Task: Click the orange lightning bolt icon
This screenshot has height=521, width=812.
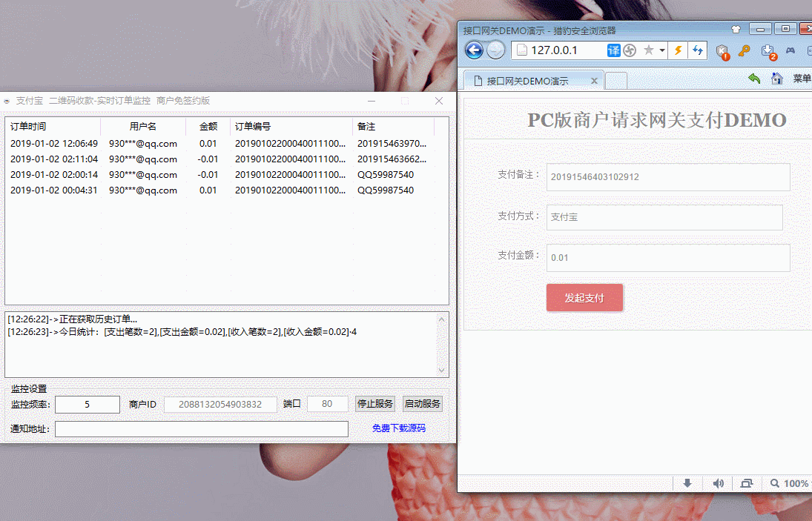Action: (x=677, y=50)
